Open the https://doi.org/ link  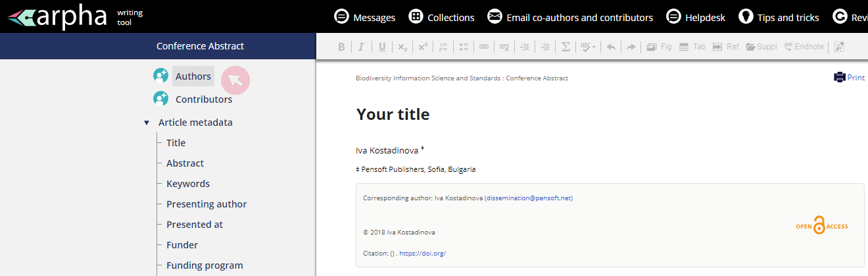click(x=422, y=254)
